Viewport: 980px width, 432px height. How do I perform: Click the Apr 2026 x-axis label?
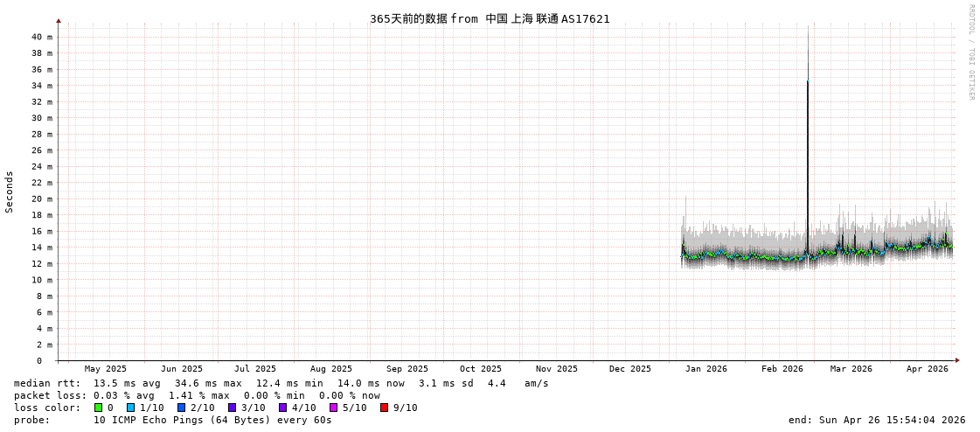point(927,369)
